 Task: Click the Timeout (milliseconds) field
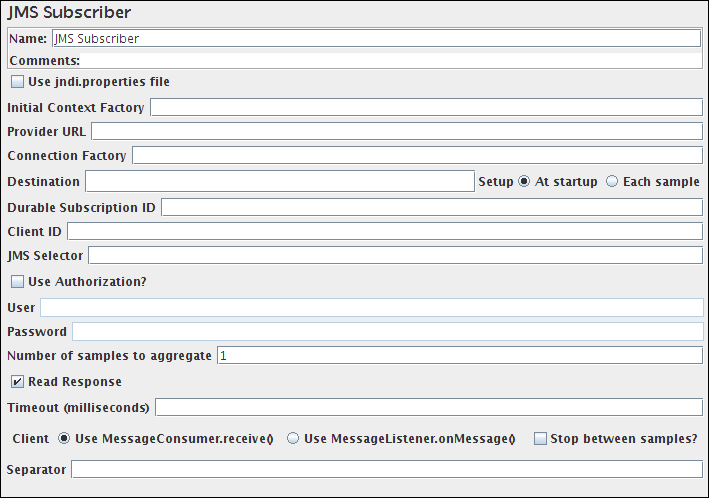tap(428, 407)
